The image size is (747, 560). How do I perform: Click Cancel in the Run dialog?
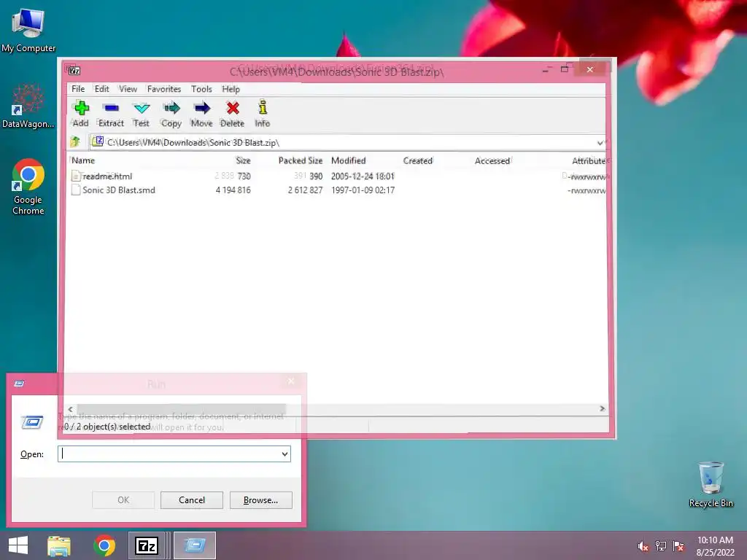[192, 500]
